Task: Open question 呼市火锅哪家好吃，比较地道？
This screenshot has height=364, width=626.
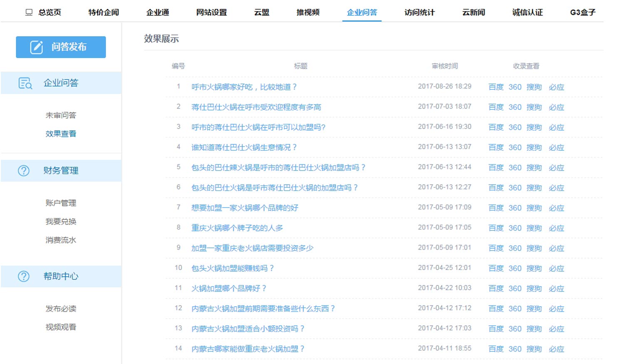Action: click(x=244, y=87)
